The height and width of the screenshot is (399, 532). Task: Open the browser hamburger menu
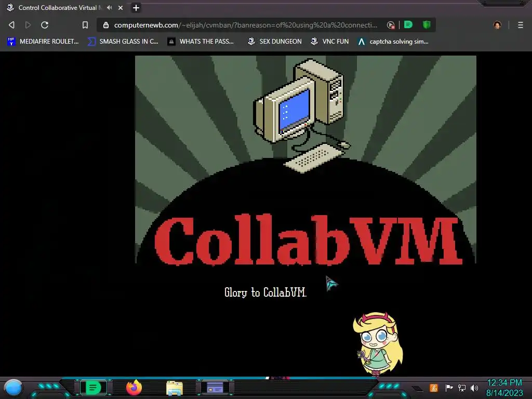click(520, 25)
